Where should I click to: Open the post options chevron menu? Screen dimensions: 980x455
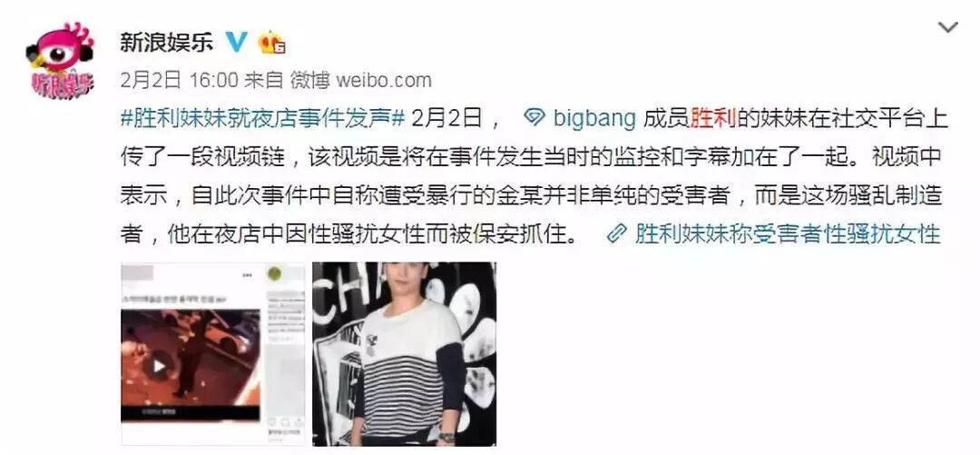(948, 27)
